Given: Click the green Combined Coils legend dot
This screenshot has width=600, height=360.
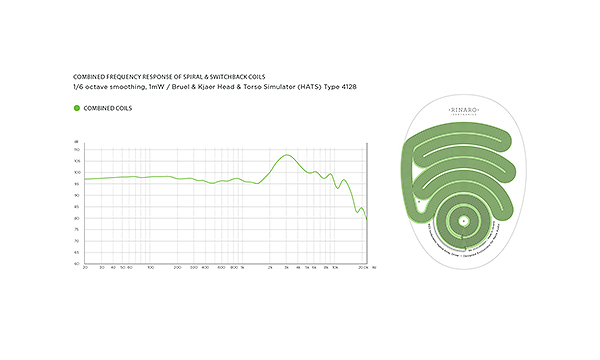Looking at the screenshot, I should [x=77, y=108].
